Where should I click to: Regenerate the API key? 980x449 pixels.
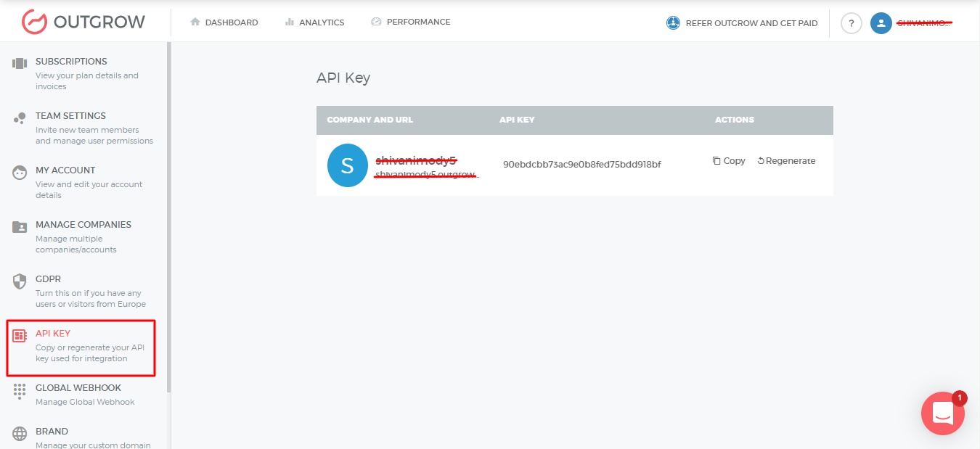(x=786, y=161)
